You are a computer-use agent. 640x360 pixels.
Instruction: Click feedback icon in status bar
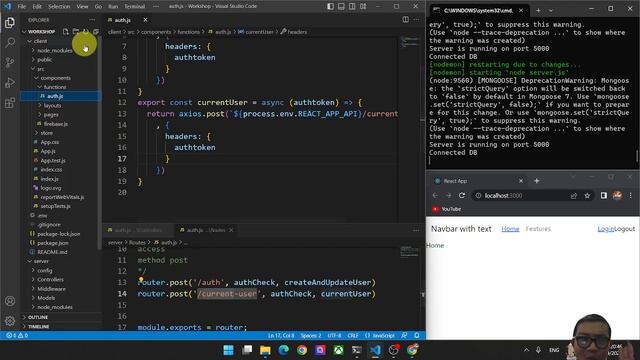(x=404, y=336)
